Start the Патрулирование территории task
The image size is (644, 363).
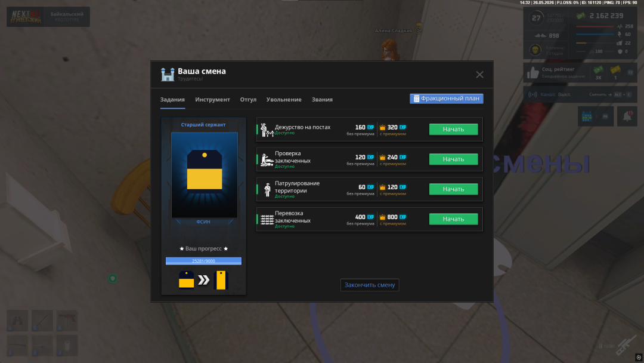pos(453,189)
